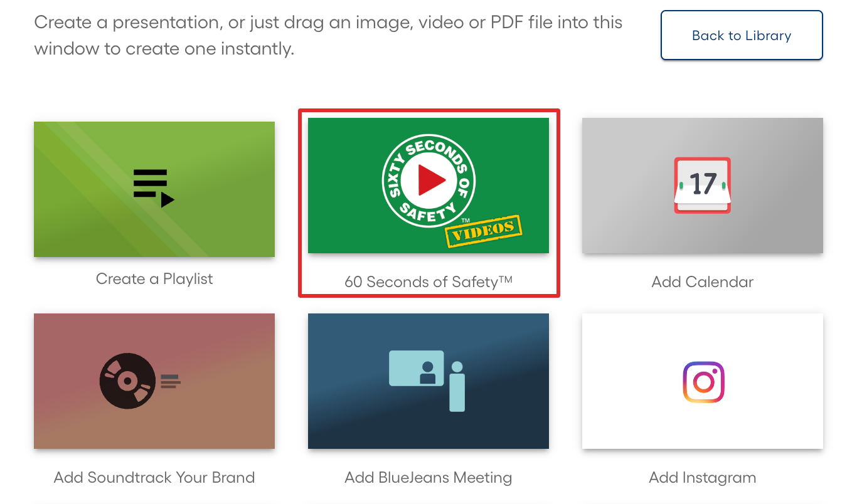Click the Back to Library button
852x504 pixels.
(742, 36)
